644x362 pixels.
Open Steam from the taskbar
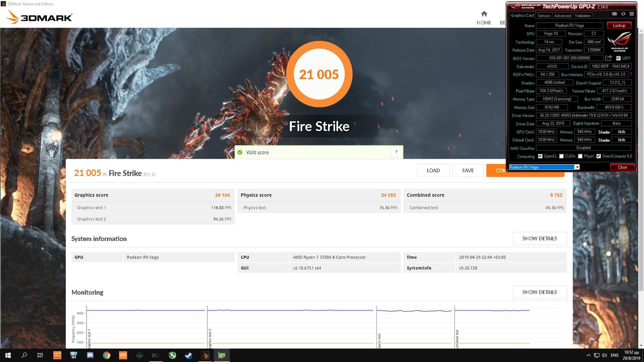click(x=188, y=355)
